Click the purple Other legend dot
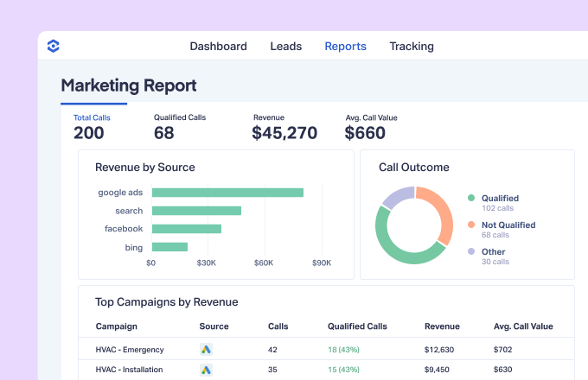Image resolution: width=588 pixels, height=380 pixels. (471, 251)
